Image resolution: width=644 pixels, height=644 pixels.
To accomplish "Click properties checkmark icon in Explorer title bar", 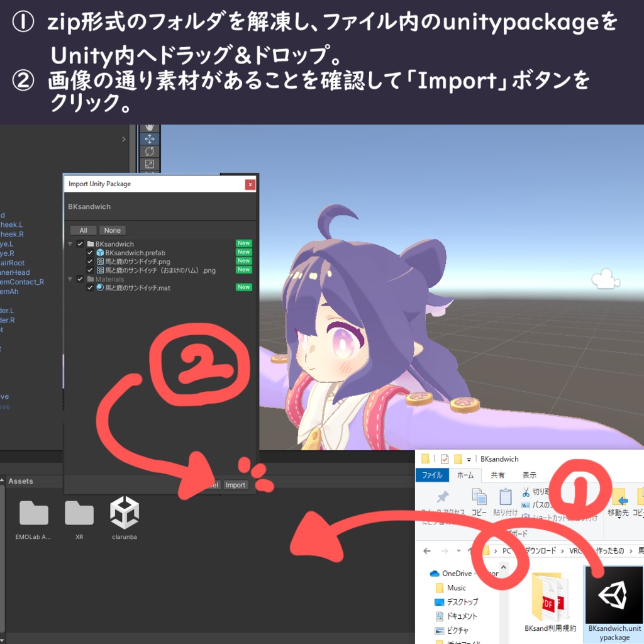I will click(x=445, y=458).
